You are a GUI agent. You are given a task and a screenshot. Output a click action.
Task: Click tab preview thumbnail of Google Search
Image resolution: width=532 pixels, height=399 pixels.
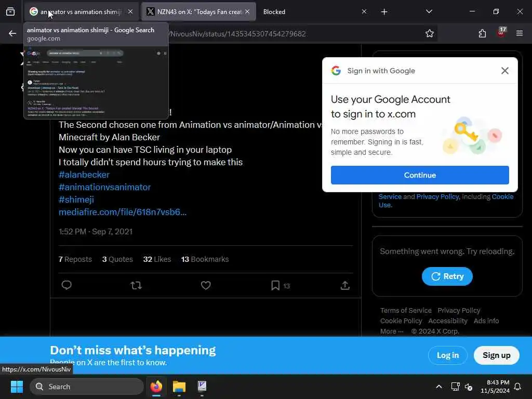click(x=96, y=82)
